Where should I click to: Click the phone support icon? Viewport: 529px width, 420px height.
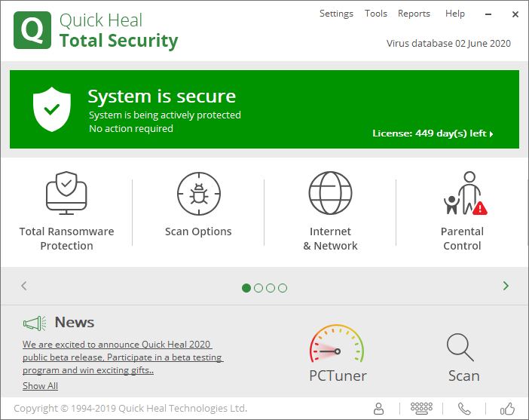(464, 409)
